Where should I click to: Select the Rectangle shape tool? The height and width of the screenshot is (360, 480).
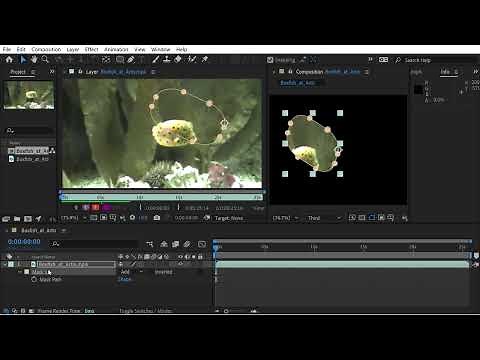120,60
